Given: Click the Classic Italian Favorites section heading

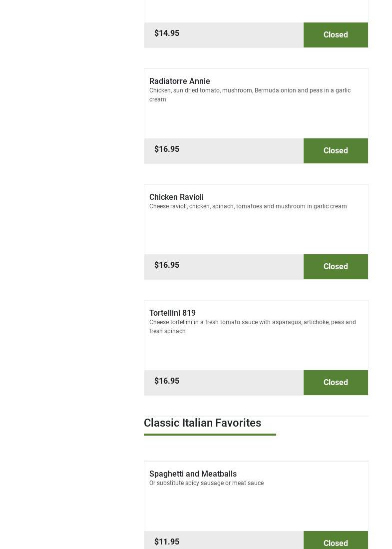Looking at the screenshot, I should pos(202,423).
